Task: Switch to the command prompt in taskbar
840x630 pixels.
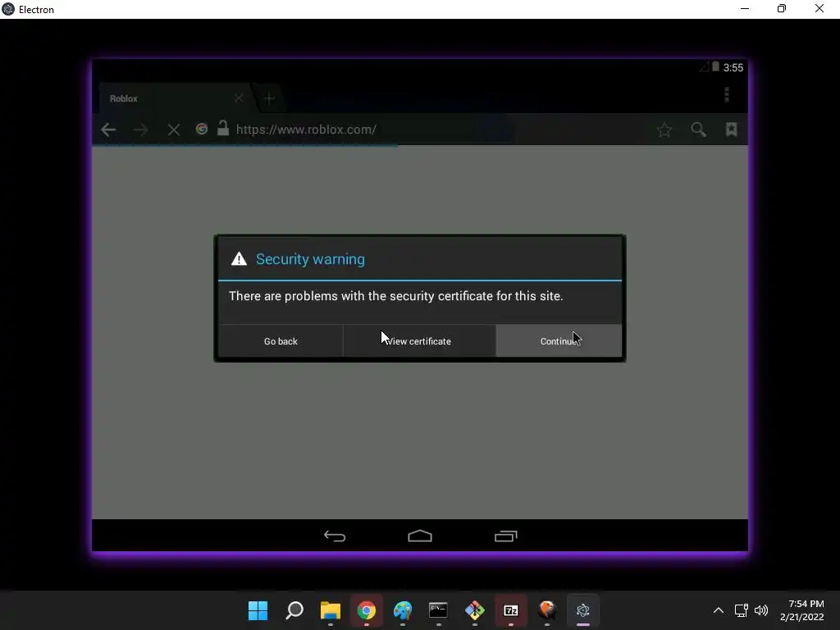Action: point(438,610)
